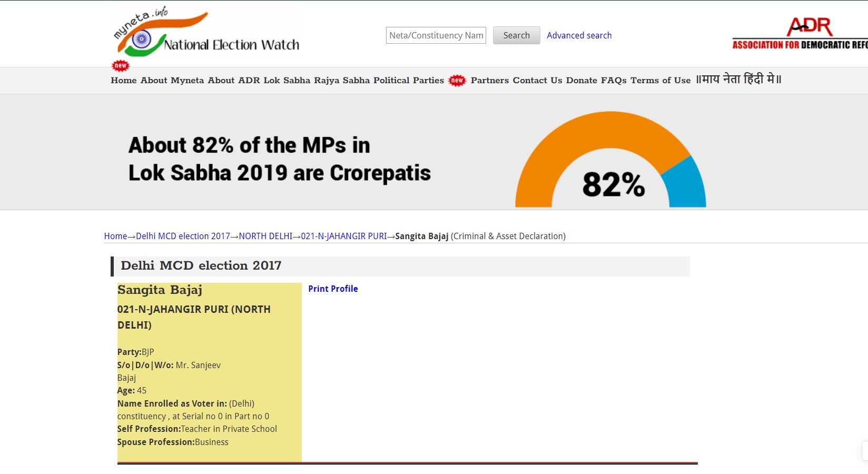Focus the Neta/Constituency Name search field
Image resolution: width=868 pixels, height=474 pixels.
click(x=436, y=35)
